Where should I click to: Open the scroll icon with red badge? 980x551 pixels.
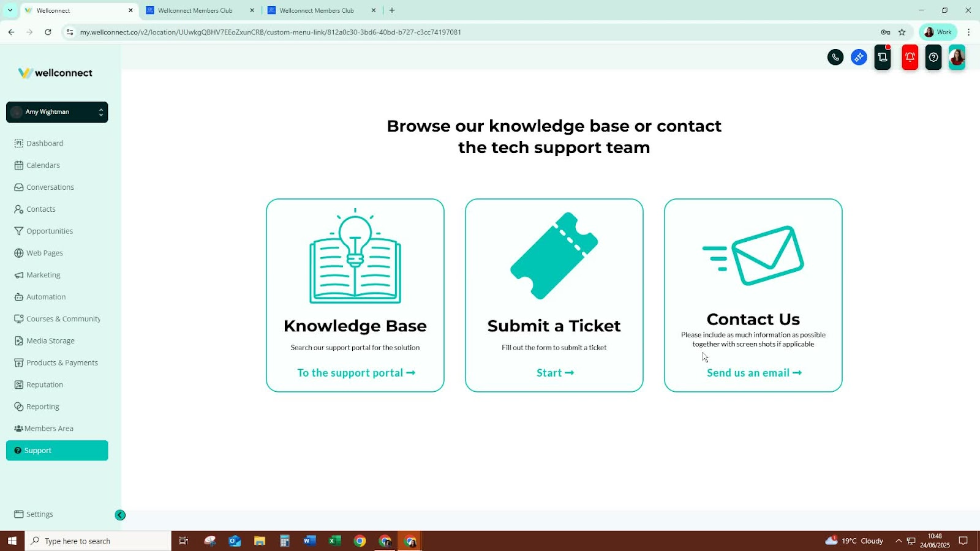[883, 58]
